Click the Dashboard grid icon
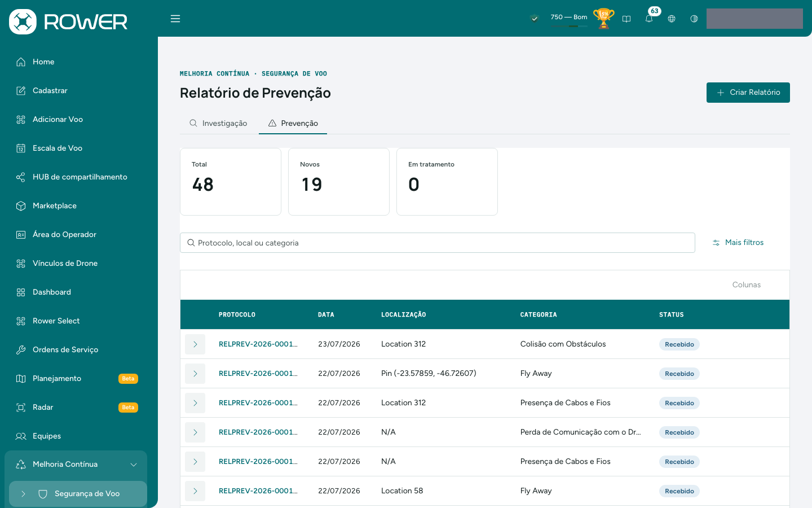The image size is (812, 508). tap(21, 292)
